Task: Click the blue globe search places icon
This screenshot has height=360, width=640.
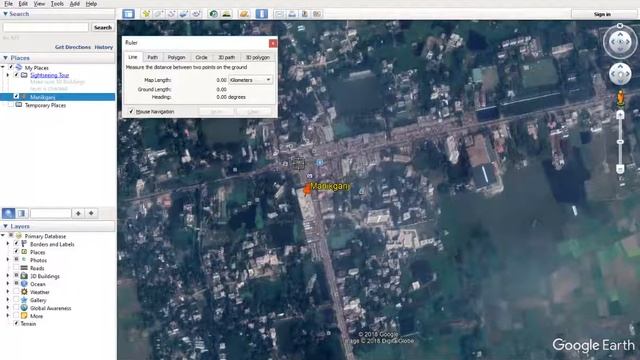Action: coord(9,213)
